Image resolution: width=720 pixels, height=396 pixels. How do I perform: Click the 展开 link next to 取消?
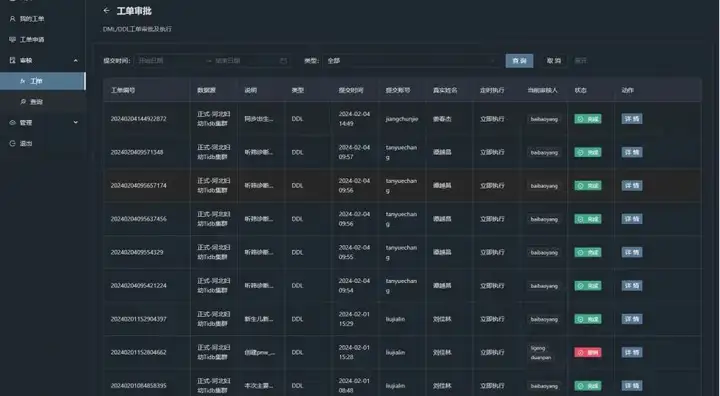[580, 61]
